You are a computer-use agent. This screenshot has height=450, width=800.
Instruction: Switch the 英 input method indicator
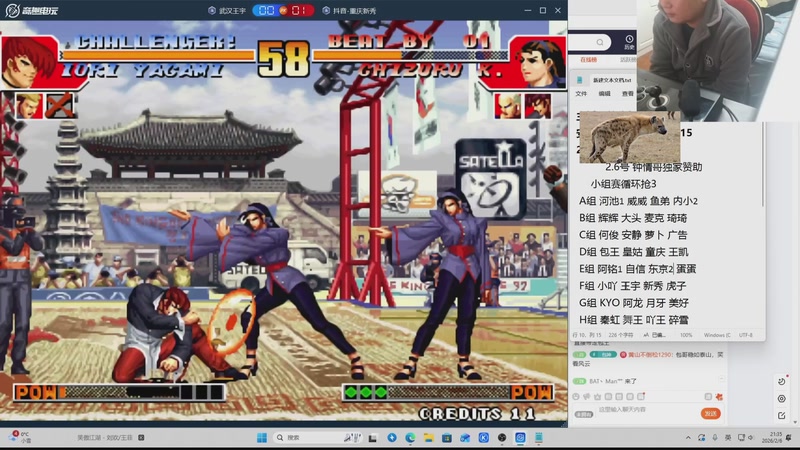click(x=728, y=438)
